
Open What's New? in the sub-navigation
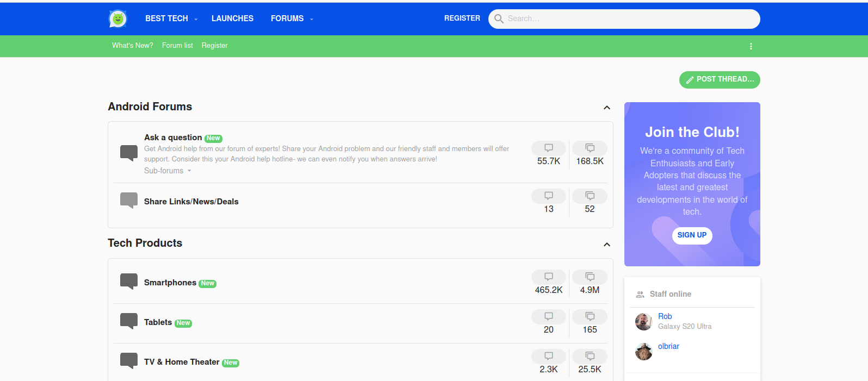pyautogui.click(x=132, y=46)
